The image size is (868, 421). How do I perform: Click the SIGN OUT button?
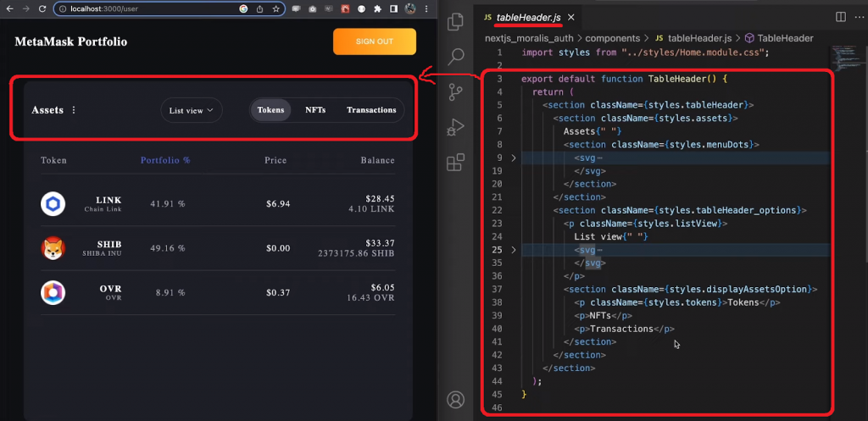click(x=374, y=42)
